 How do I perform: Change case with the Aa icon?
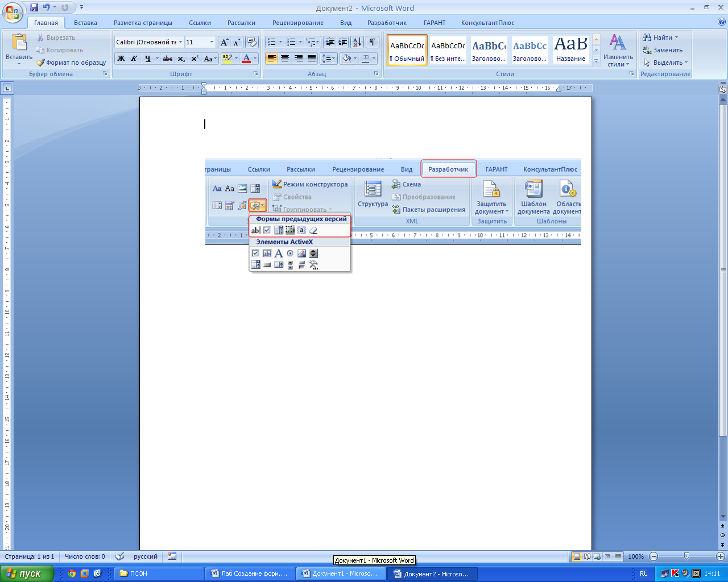[209, 58]
